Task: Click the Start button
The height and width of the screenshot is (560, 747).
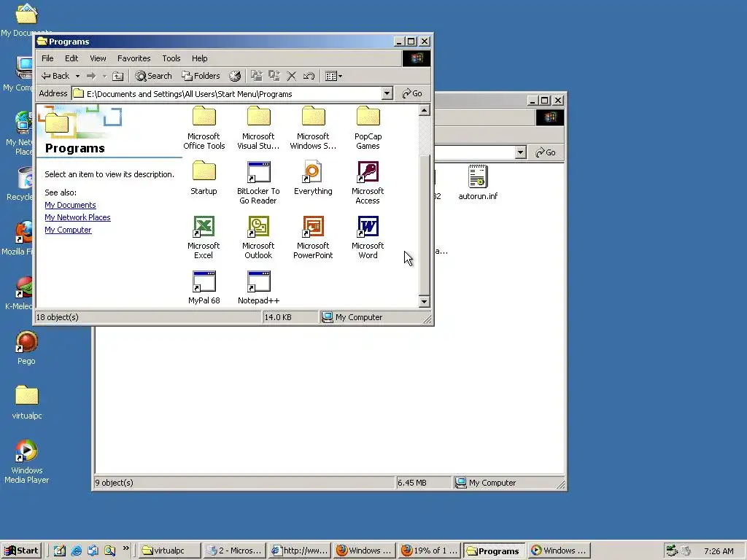Action: click(x=21, y=551)
